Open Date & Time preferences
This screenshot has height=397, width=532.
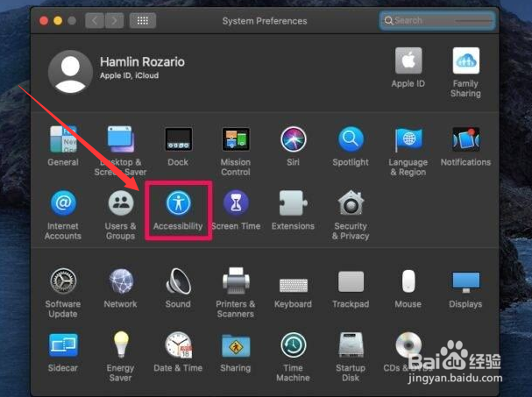(179, 345)
